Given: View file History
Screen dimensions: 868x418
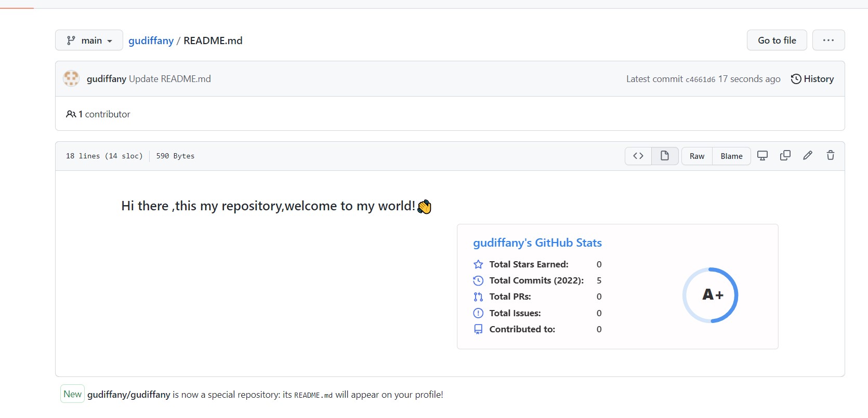Looking at the screenshot, I should [x=812, y=79].
